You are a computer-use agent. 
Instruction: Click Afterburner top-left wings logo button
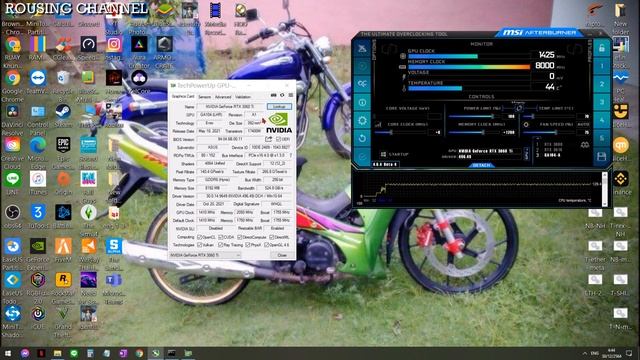tap(362, 48)
